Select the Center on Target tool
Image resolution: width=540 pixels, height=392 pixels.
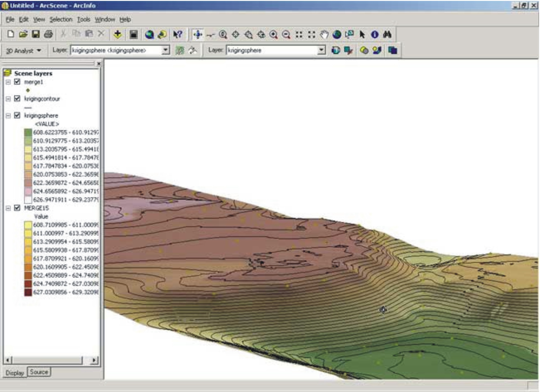(236, 35)
